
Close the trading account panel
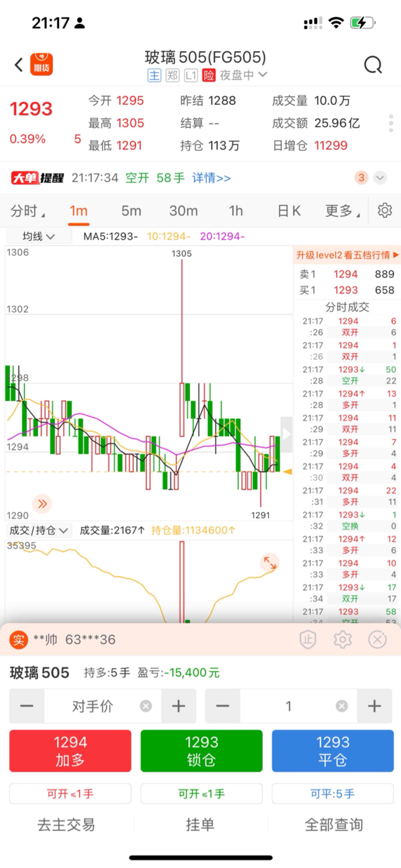tap(377, 640)
